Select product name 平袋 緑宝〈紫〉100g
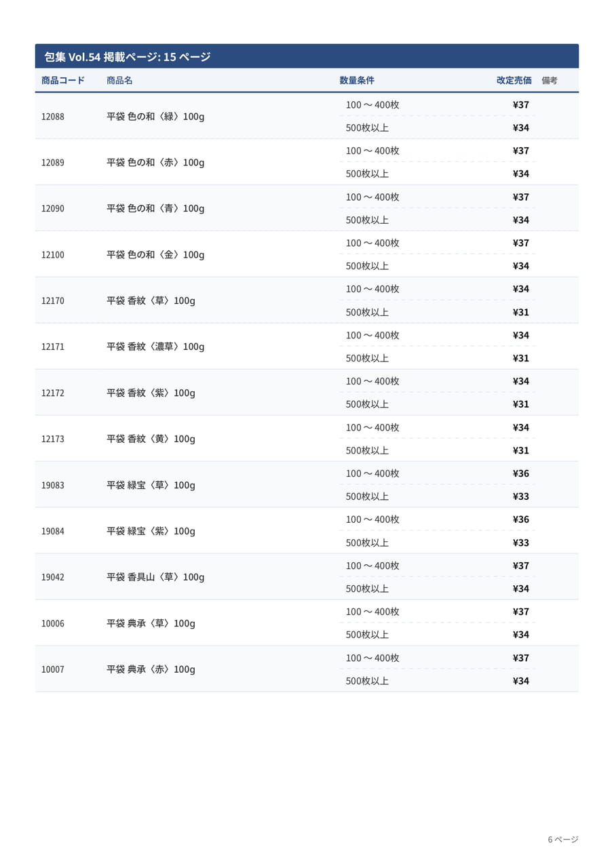 [x=151, y=531]
